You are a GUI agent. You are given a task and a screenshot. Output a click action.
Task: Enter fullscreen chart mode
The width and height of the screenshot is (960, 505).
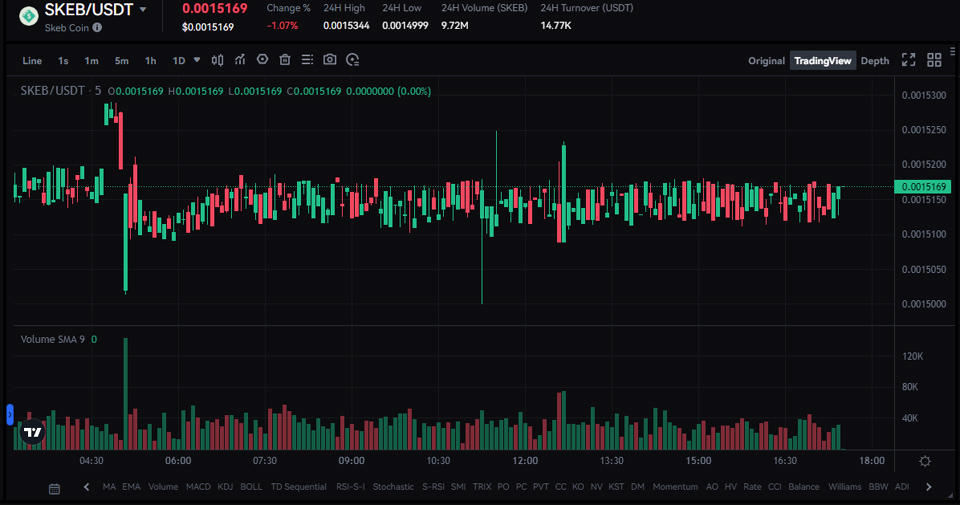(908, 60)
